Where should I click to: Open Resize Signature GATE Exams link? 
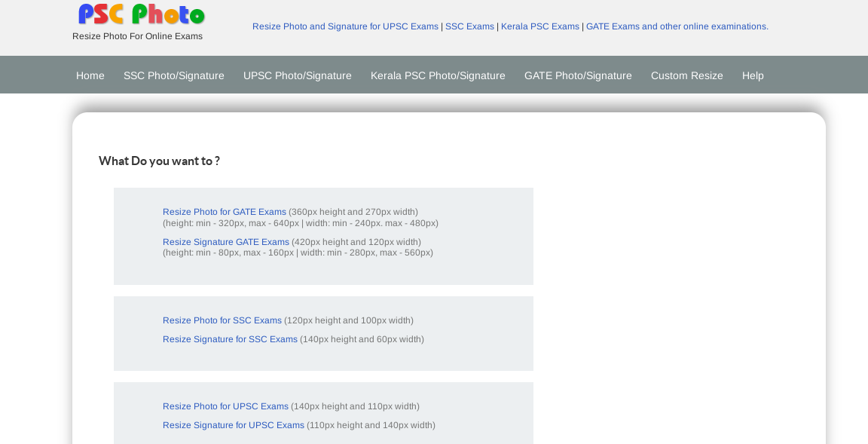pos(226,242)
